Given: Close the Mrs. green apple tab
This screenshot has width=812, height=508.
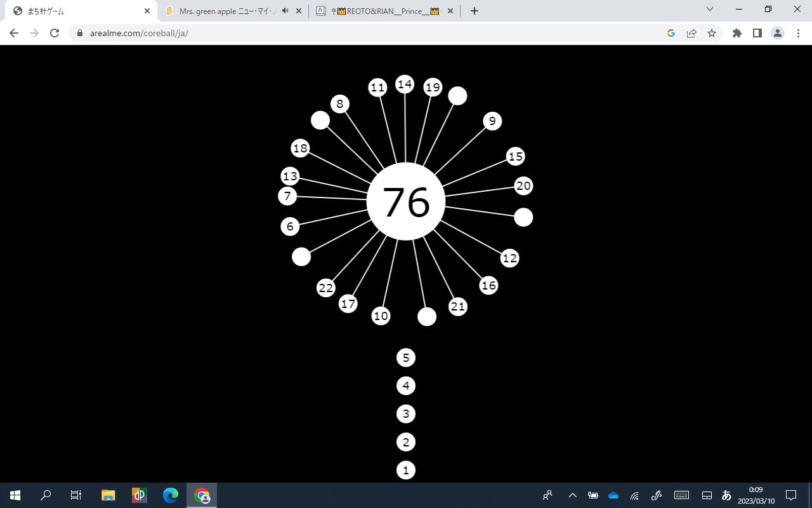Looking at the screenshot, I should click(x=299, y=11).
